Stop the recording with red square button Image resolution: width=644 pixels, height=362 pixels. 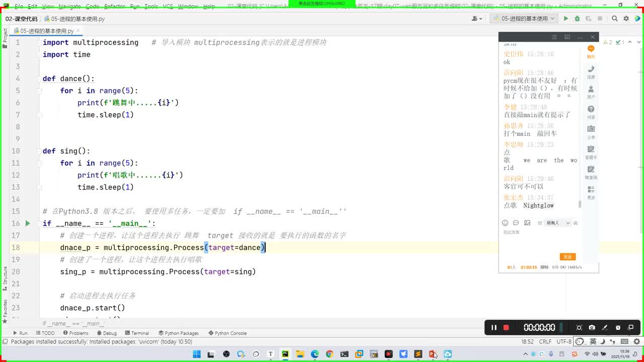pos(506,327)
